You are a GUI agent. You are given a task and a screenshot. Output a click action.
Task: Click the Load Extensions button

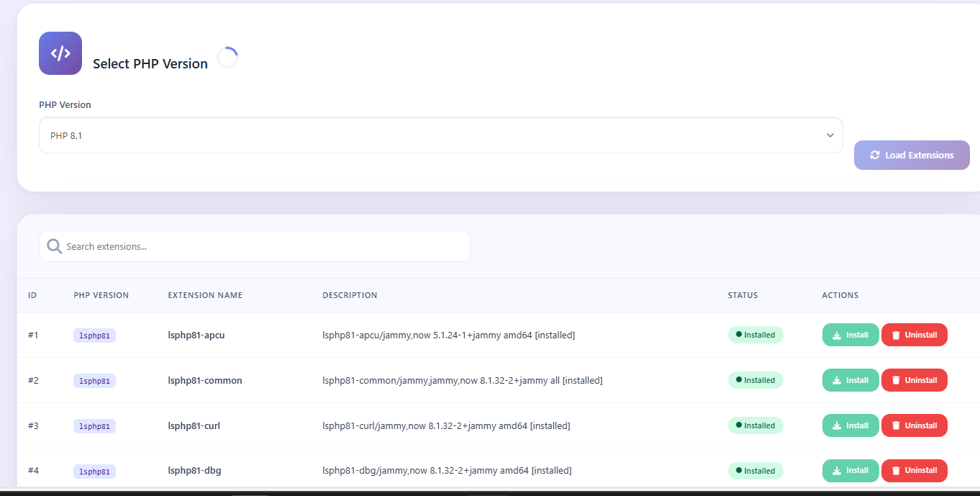(x=912, y=155)
